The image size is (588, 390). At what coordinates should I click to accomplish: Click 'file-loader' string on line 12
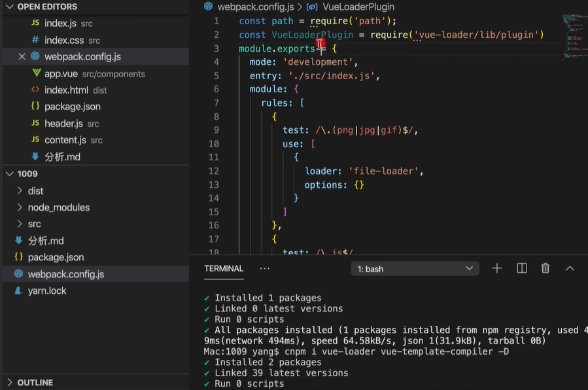click(x=383, y=171)
